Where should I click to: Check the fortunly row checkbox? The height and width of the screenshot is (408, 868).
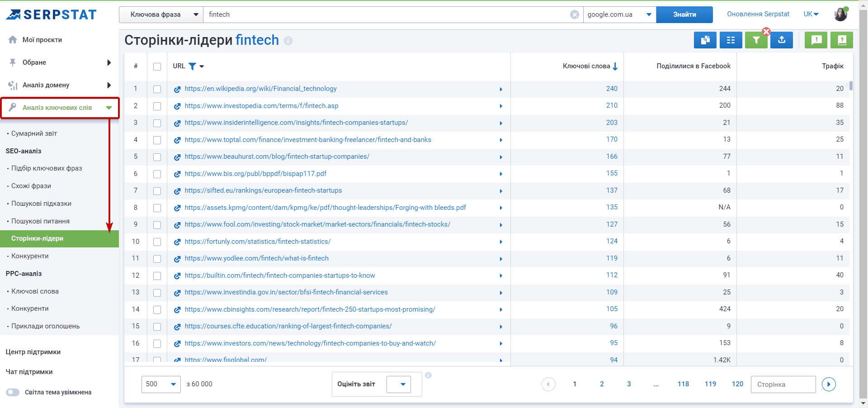157,242
